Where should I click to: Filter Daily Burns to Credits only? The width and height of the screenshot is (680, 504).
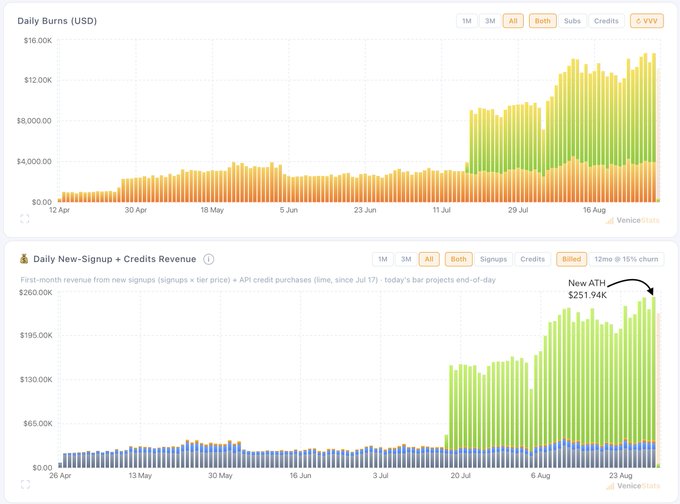[606, 21]
